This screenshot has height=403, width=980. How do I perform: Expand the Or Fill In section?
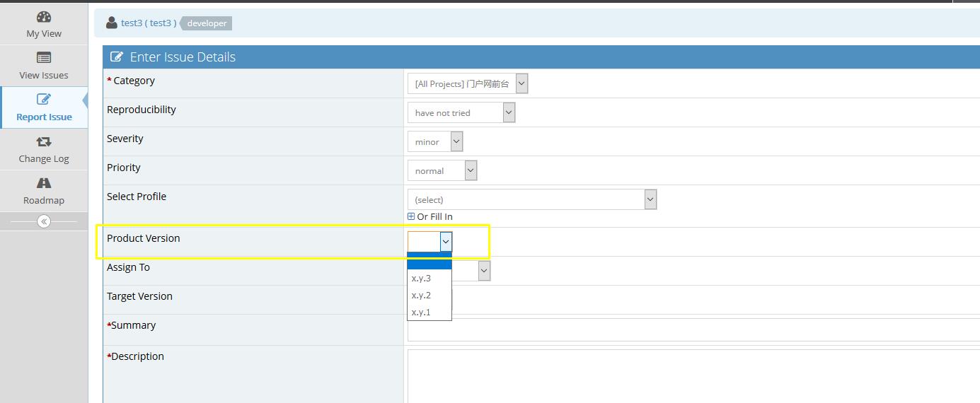point(411,216)
